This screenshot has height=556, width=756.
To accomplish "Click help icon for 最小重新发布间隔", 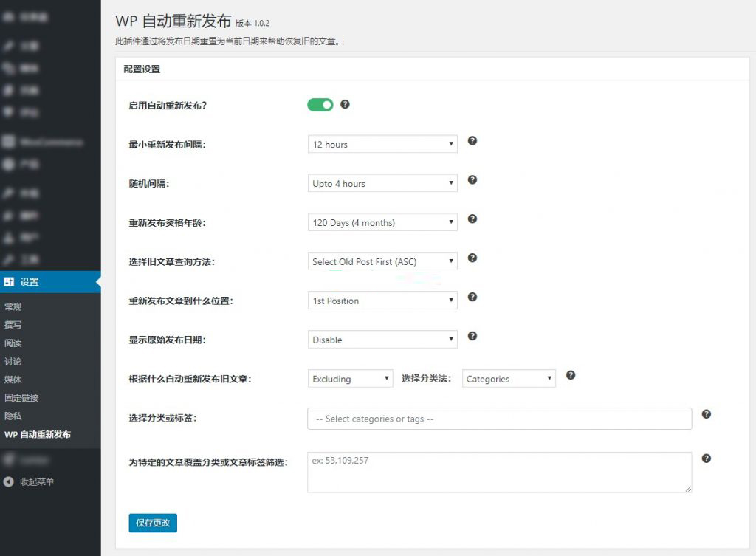I will coord(472,141).
